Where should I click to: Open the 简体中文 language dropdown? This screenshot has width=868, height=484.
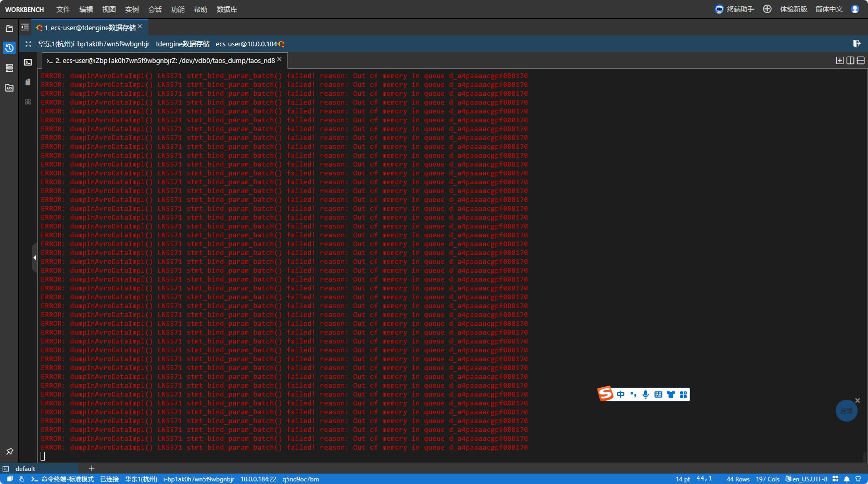(829, 9)
